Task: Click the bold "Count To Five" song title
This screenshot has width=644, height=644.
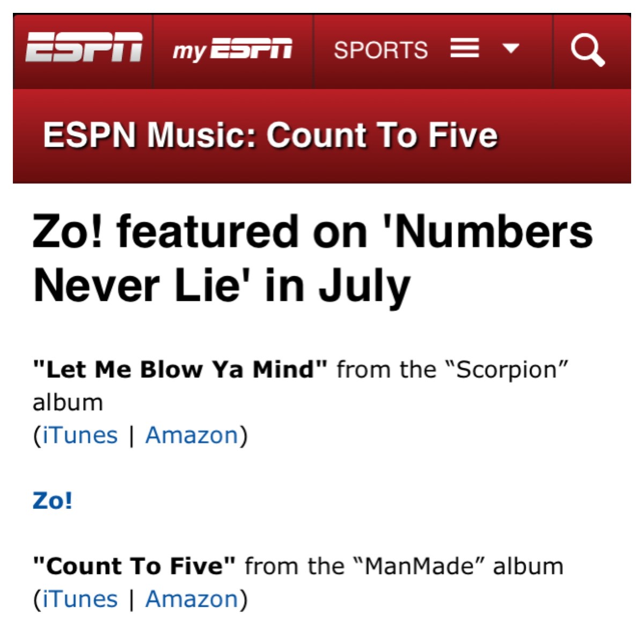Action: [x=134, y=566]
